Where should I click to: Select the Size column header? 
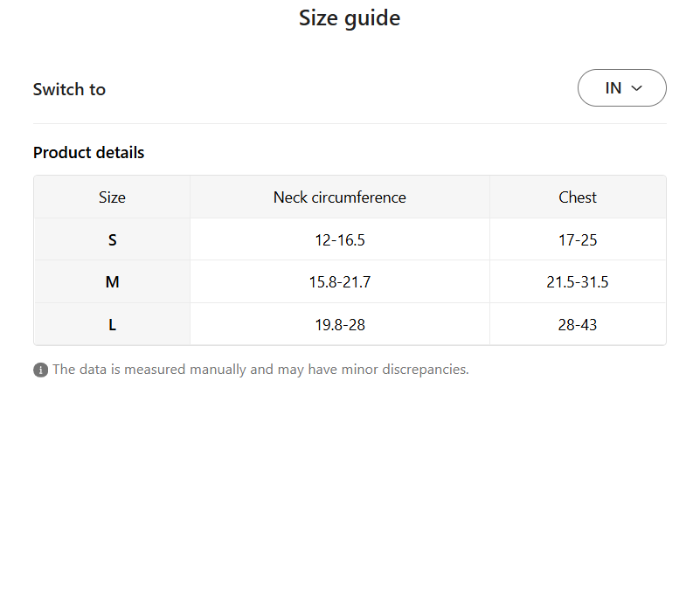point(112,197)
